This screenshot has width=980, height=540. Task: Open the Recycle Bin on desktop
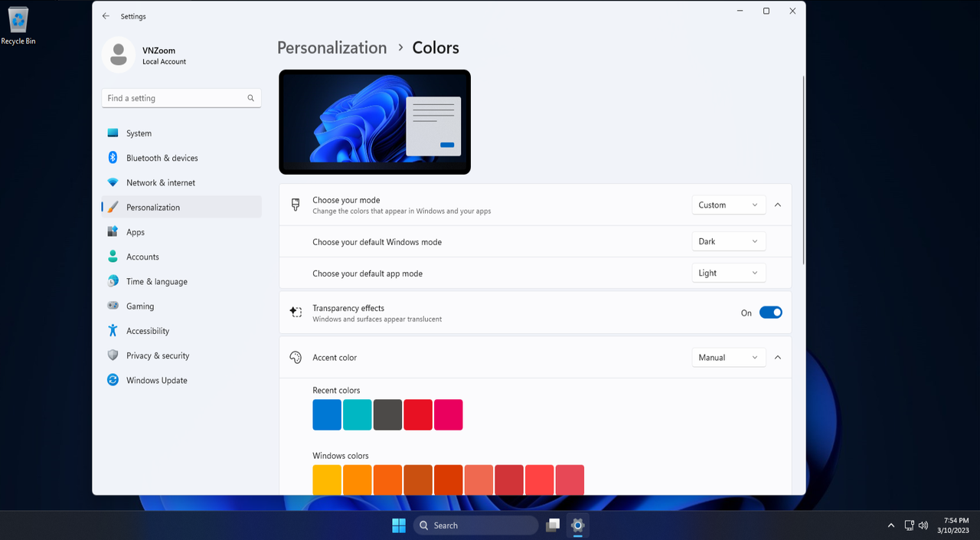coord(18,25)
